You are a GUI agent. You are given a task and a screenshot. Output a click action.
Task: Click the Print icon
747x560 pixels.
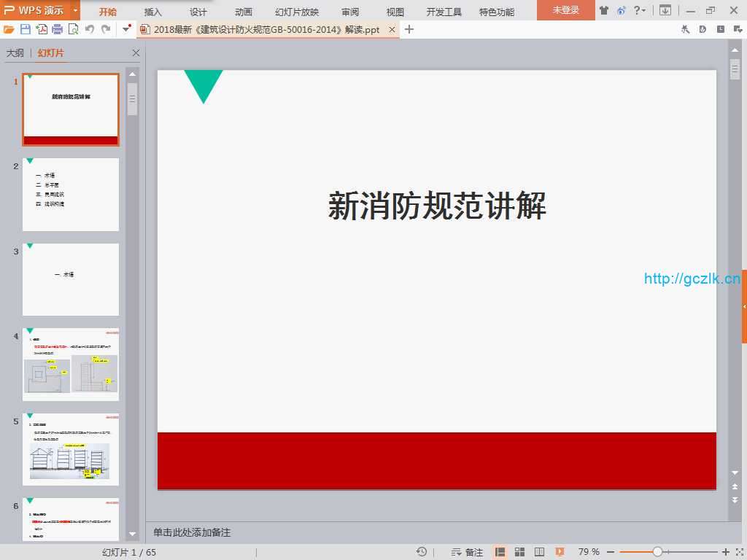coord(57,29)
